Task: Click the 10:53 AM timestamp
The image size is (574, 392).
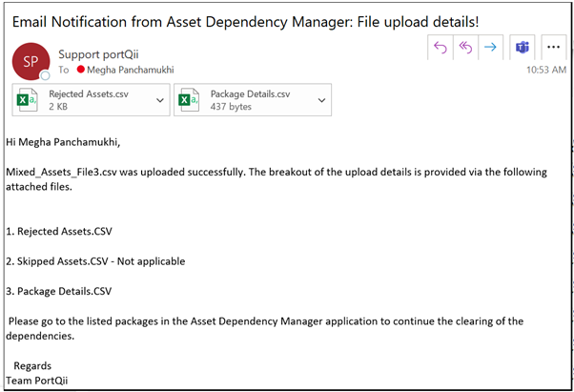Action: [545, 70]
